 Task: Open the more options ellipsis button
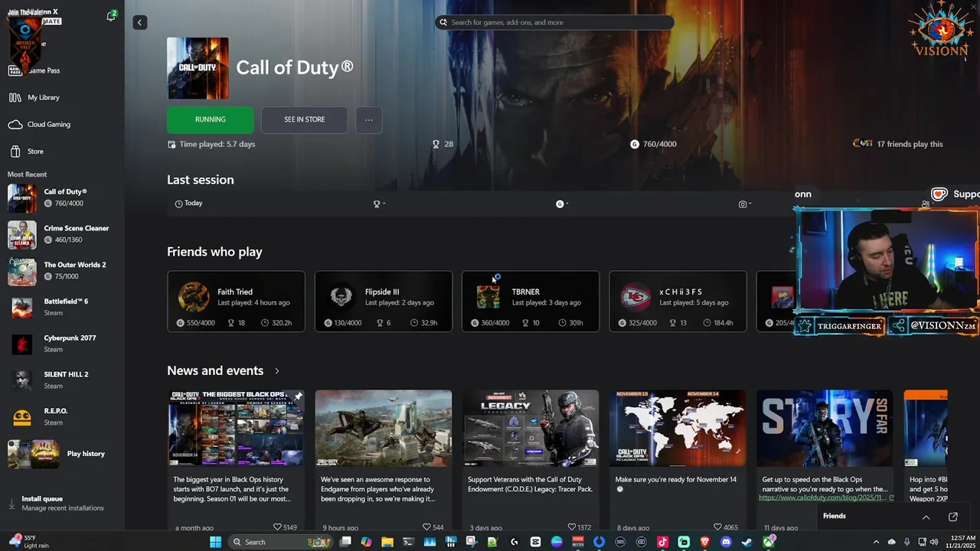(369, 119)
